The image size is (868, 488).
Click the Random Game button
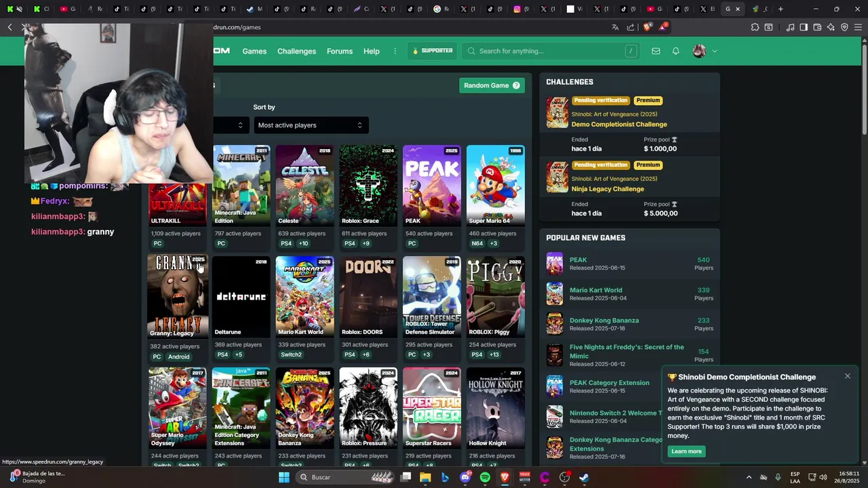coord(492,85)
